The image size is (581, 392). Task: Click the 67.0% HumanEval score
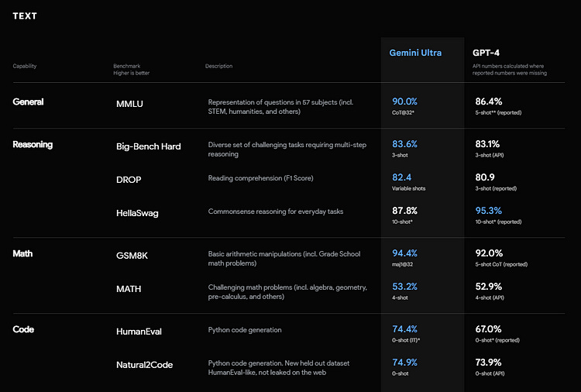coord(488,329)
